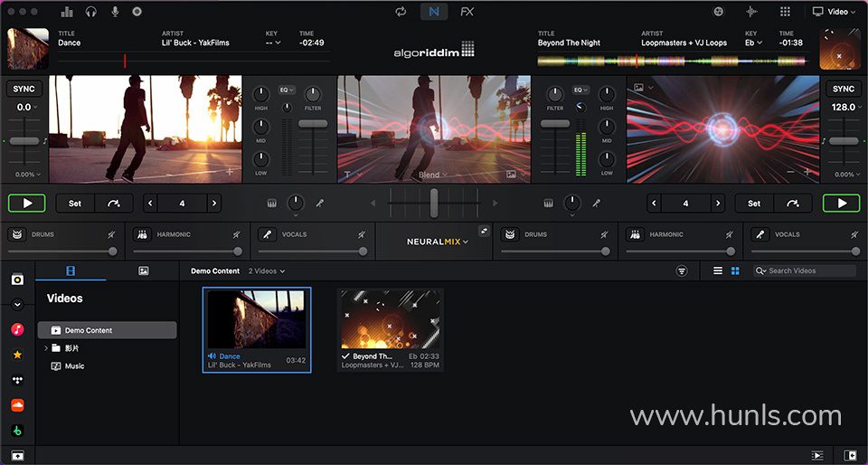Click the crossfader handle
Viewport: 868px width, 465px height.
(434, 203)
